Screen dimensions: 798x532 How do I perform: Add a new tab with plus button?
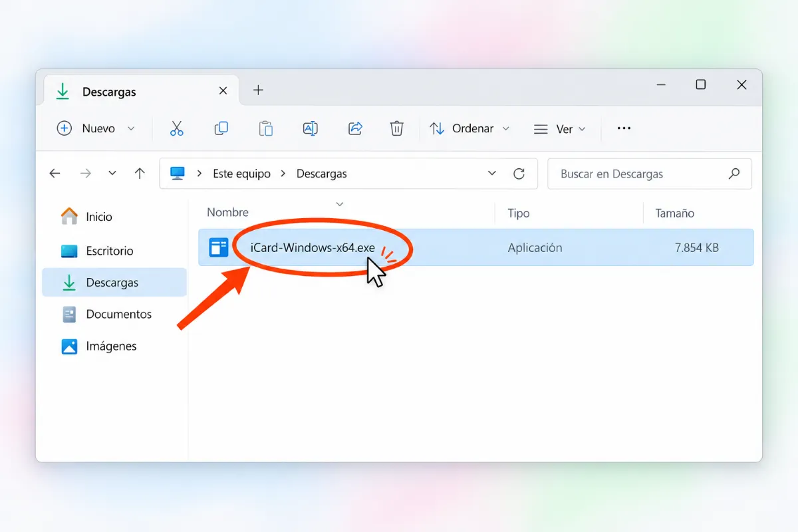point(259,90)
